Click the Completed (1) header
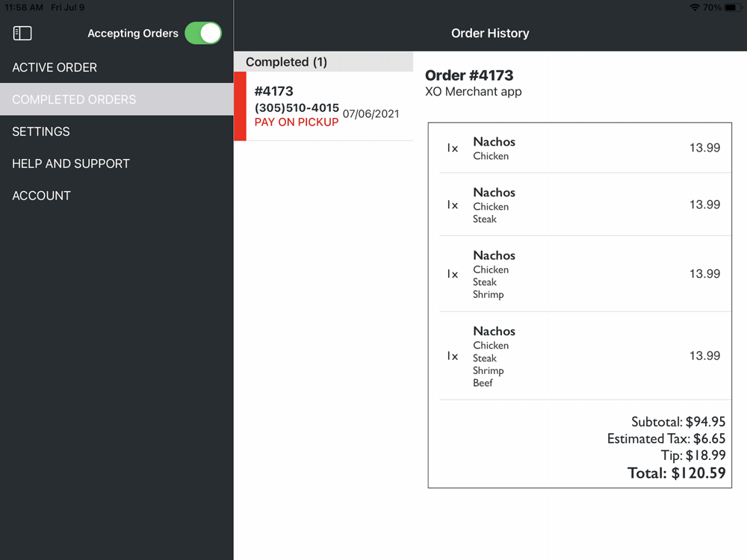The height and width of the screenshot is (560, 747). (323, 62)
